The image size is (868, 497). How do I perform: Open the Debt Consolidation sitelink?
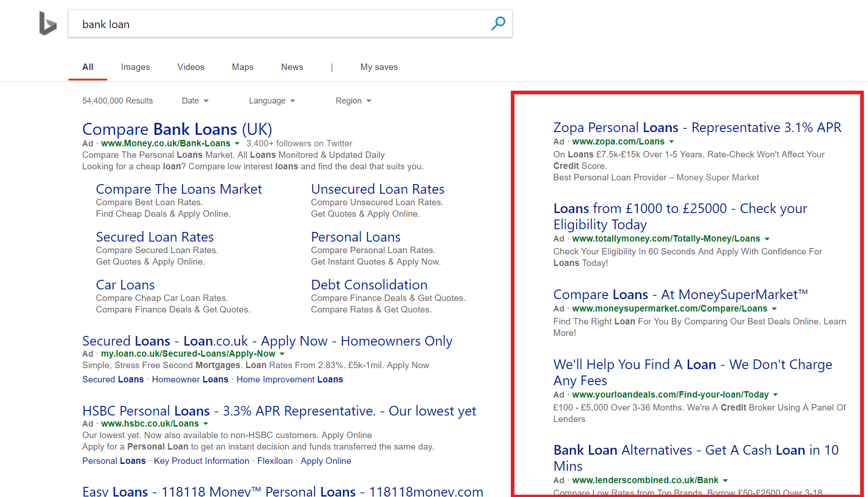click(x=369, y=285)
